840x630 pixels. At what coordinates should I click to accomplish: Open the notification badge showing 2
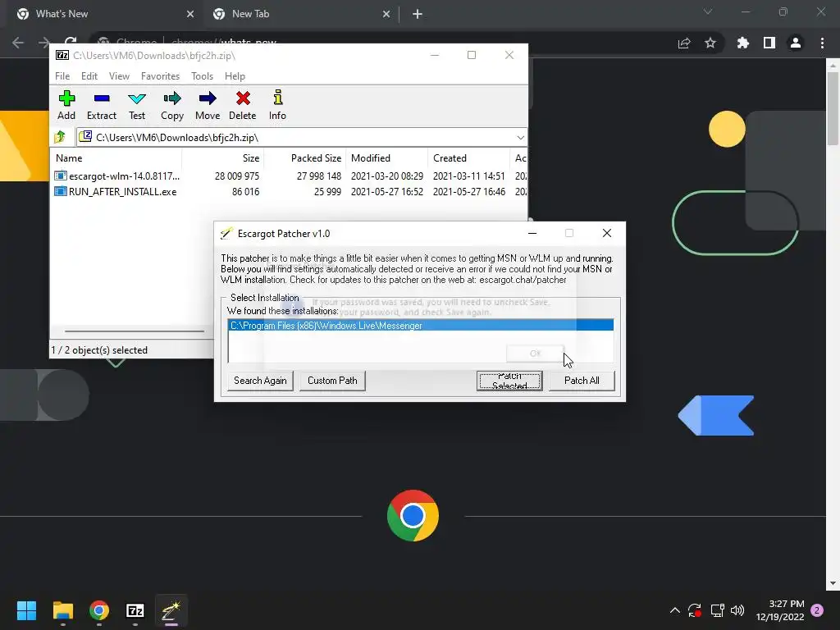click(x=817, y=610)
